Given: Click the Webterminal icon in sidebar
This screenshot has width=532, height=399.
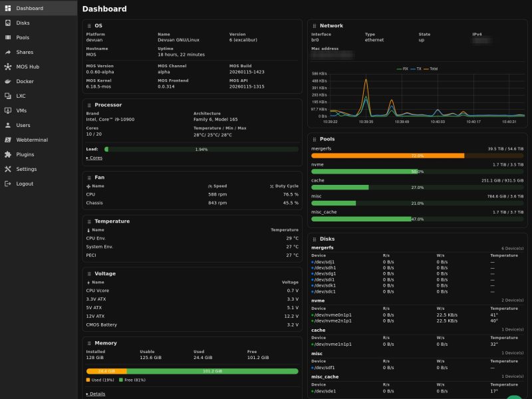Looking at the screenshot, I should point(8,140).
